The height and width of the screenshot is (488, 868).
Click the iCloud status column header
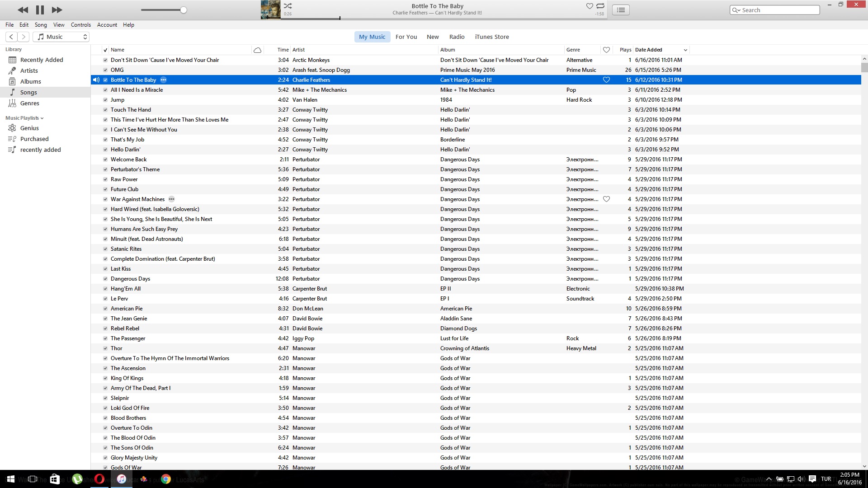257,50
